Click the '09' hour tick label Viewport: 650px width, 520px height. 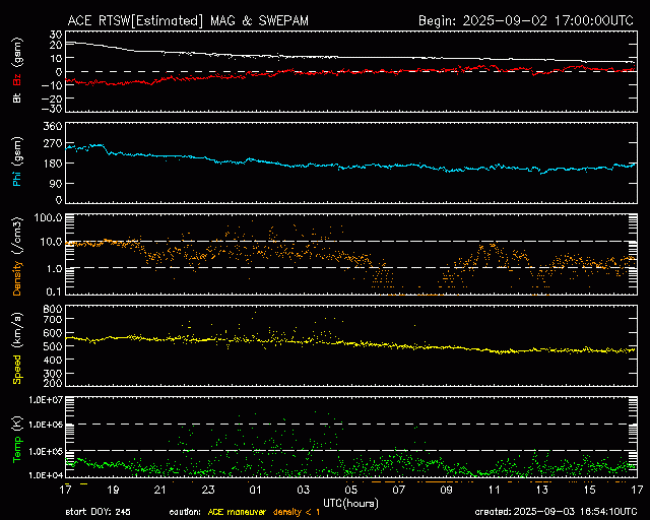pos(446,490)
